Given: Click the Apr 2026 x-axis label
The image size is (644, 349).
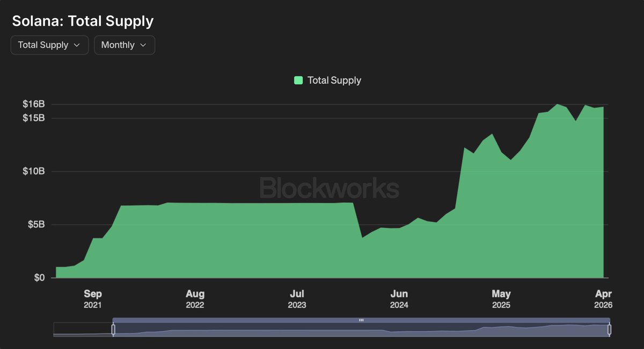Looking at the screenshot, I should (603, 299).
